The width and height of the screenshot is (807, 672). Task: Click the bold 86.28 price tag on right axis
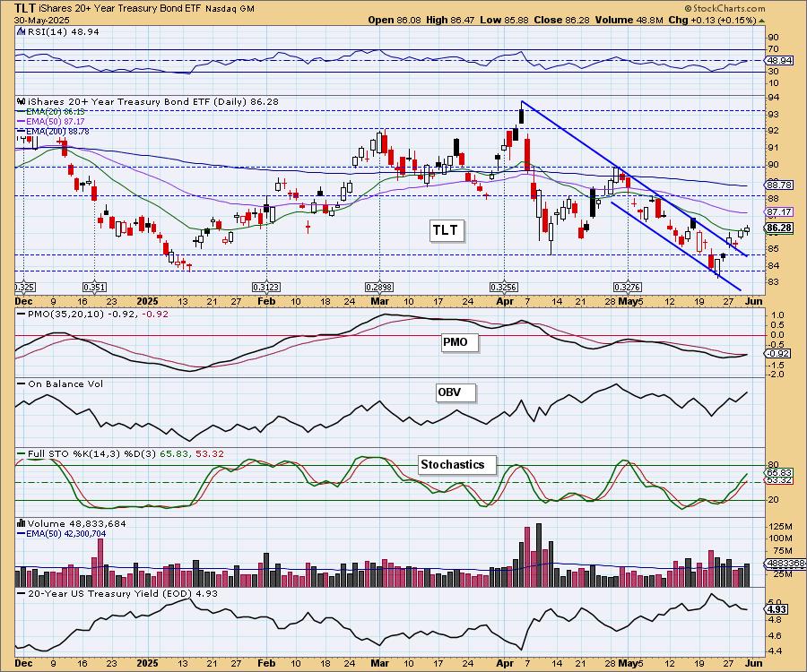[x=779, y=228]
